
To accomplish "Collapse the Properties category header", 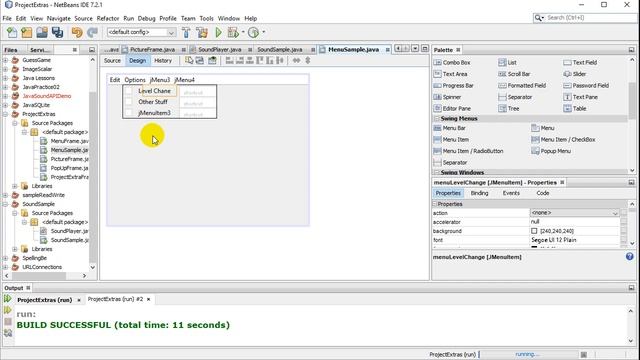I will coord(435,204).
